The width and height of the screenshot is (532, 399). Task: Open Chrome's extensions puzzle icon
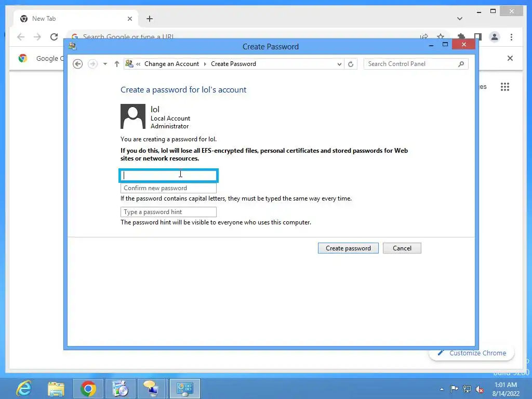coord(461,36)
